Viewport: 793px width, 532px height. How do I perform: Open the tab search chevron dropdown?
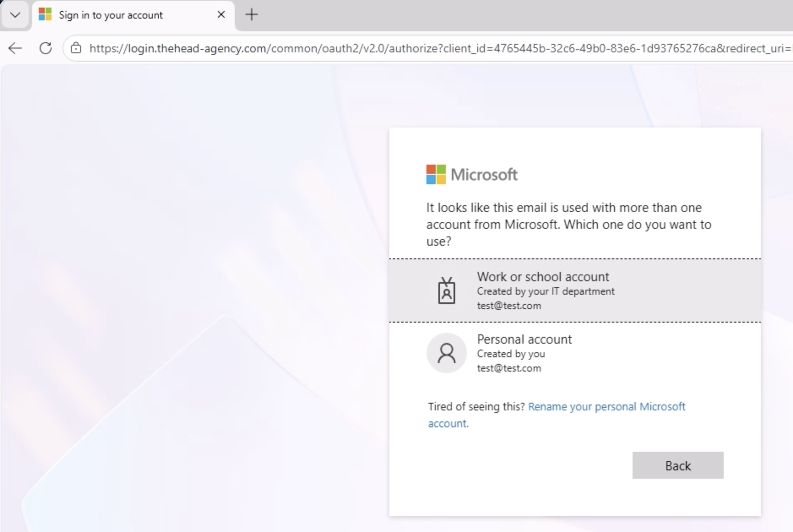(x=15, y=15)
